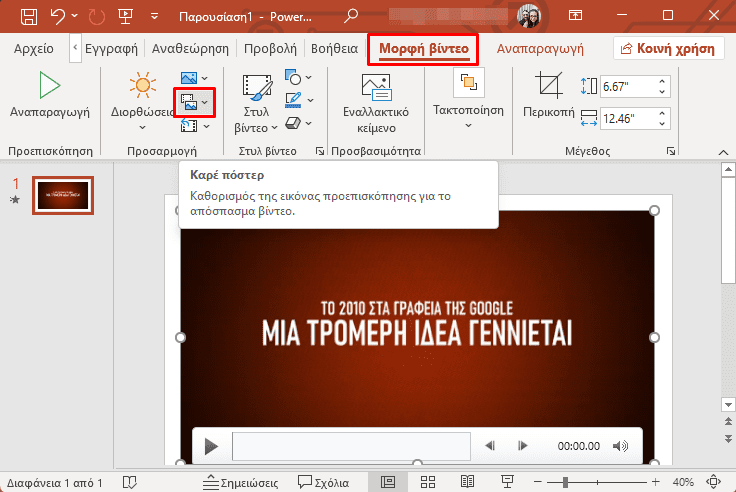Screen dimensions: 736x492
Task: Expand the Διορθώσεις dropdown arrow
Action: tap(142, 127)
